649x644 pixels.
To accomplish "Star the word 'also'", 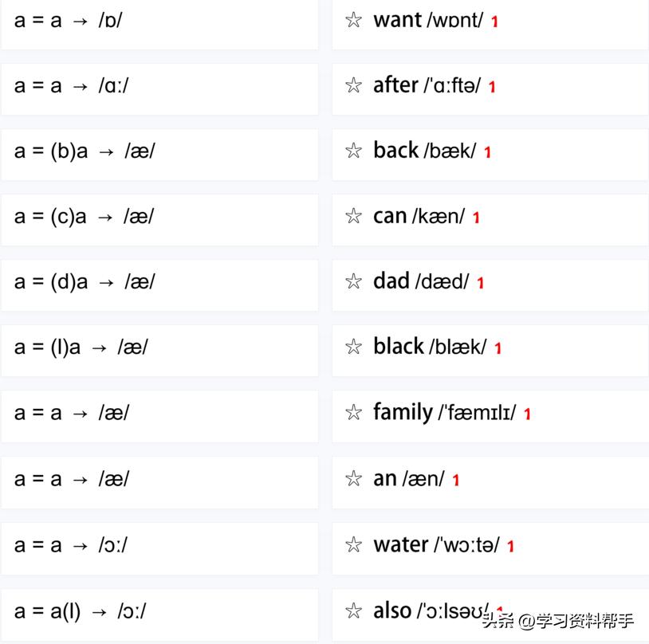I will (x=353, y=611).
